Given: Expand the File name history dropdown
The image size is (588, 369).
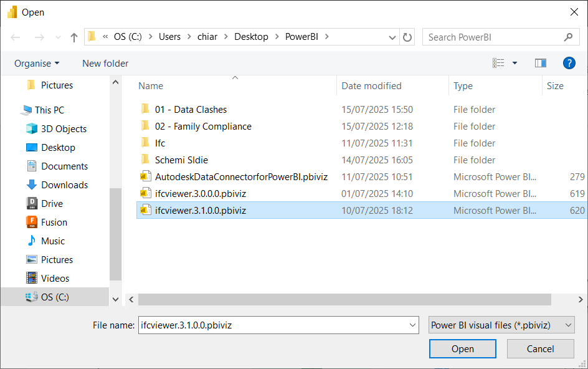Looking at the screenshot, I should (x=412, y=325).
